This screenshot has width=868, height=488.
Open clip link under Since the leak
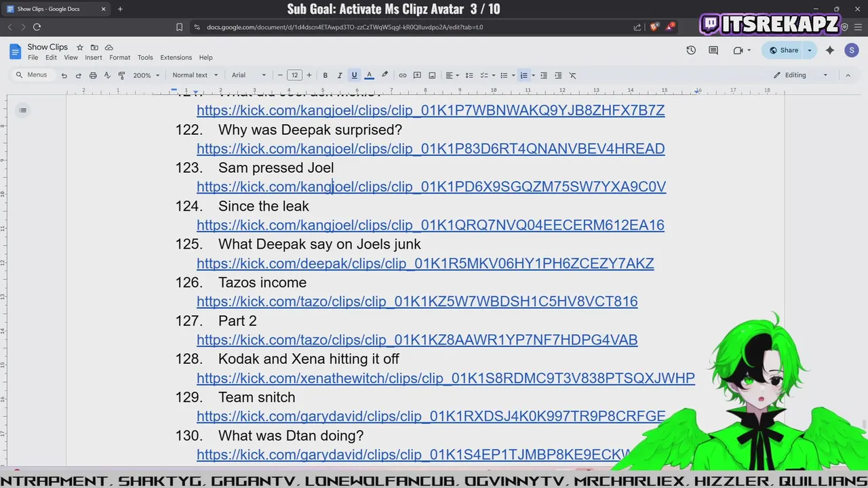tap(431, 225)
